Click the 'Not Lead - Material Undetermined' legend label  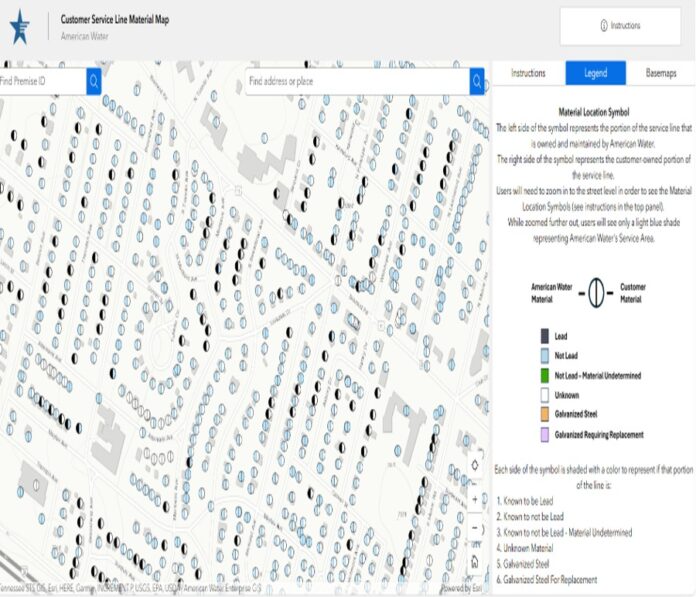[598, 376]
